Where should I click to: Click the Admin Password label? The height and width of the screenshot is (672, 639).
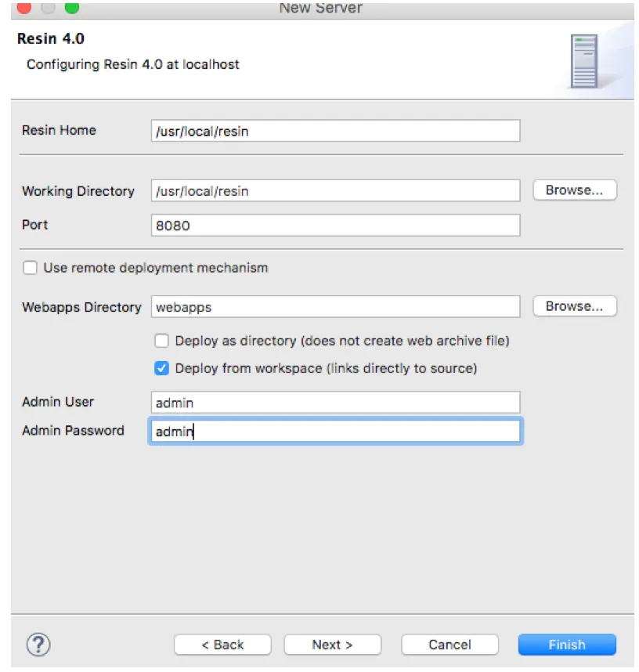tap(73, 430)
